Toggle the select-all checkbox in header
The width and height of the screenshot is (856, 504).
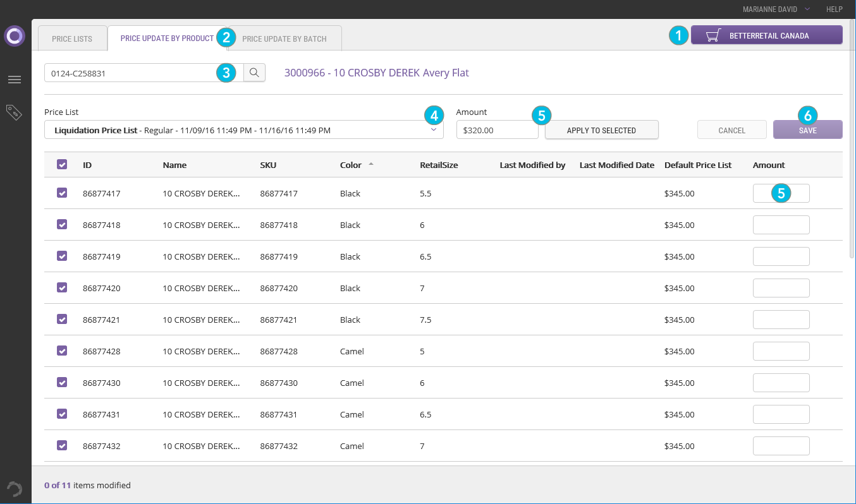point(62,164)
